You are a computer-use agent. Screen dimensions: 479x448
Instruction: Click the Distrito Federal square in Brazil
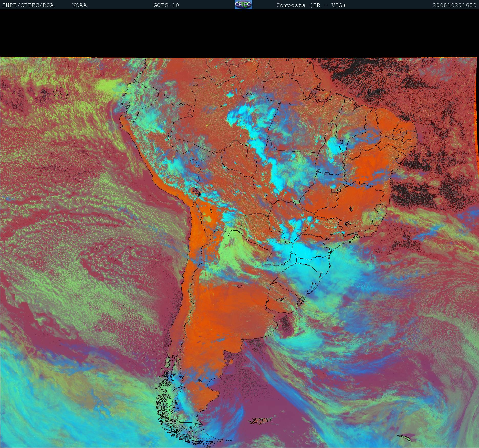point(334,190)
